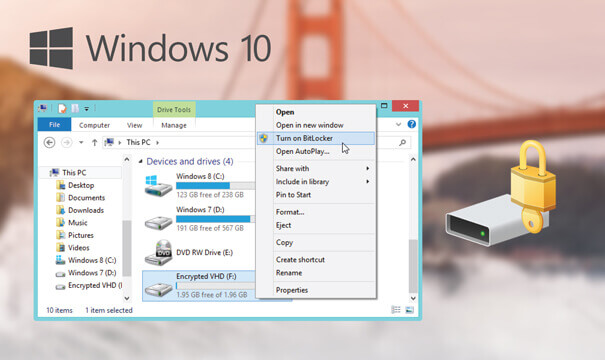605x360 pixels.
Task: Click the Encrypted VHD (F:) label
Action: click(206, 276)
